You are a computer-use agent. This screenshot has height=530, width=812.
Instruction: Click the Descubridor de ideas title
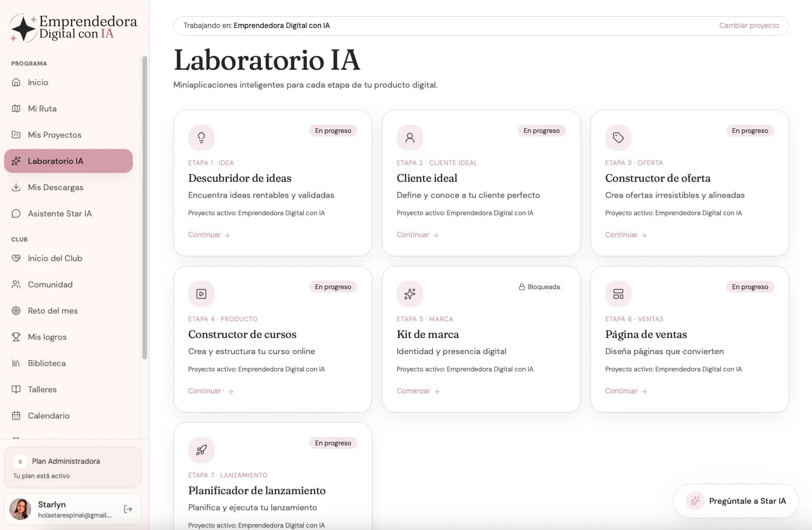[x=240, y=178]
